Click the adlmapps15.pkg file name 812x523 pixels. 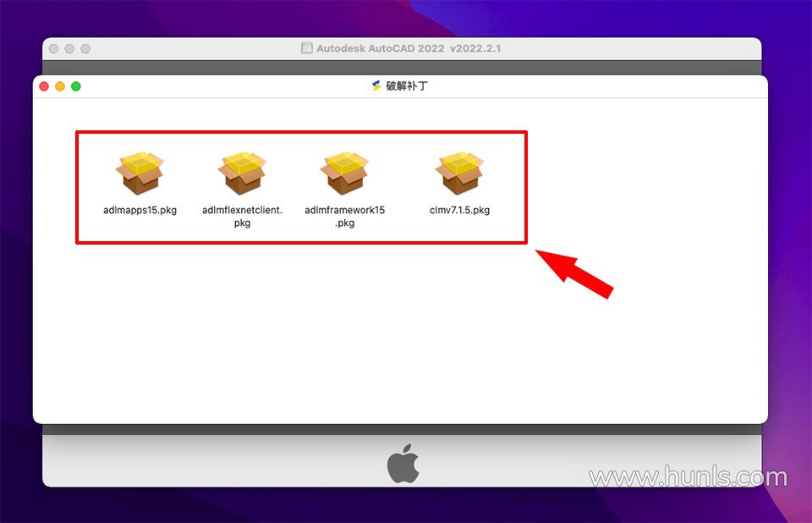140,210
